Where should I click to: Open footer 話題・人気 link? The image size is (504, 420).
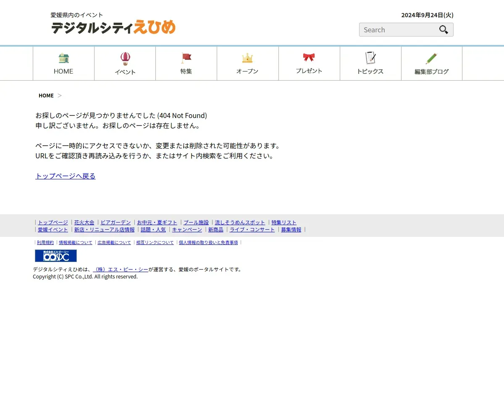(x=153, y=230)
